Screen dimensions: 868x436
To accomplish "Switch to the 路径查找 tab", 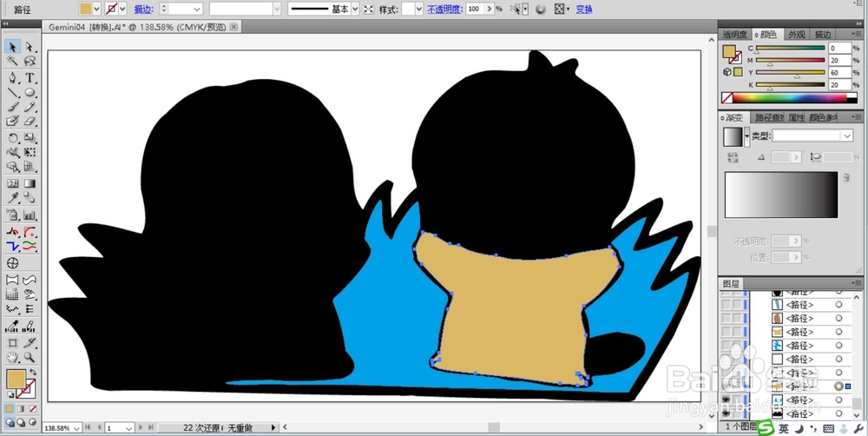I will [769, 117].
